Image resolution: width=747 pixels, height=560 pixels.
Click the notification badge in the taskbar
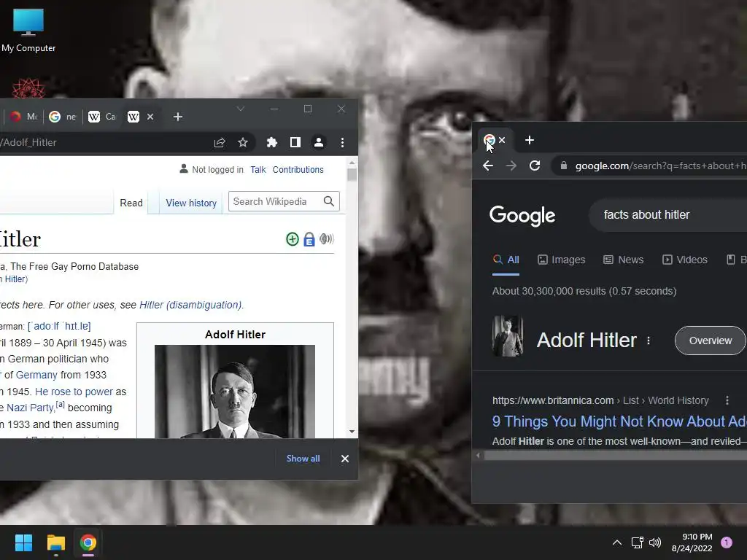coord(727,542)
